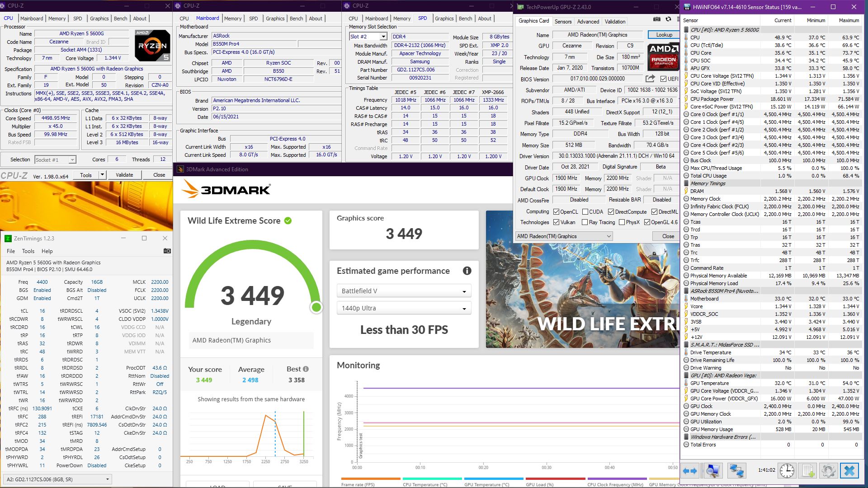Collapse the GPU [#0]: AMD Radeon Vega group

pyautogui.click(x=686, y=375)
